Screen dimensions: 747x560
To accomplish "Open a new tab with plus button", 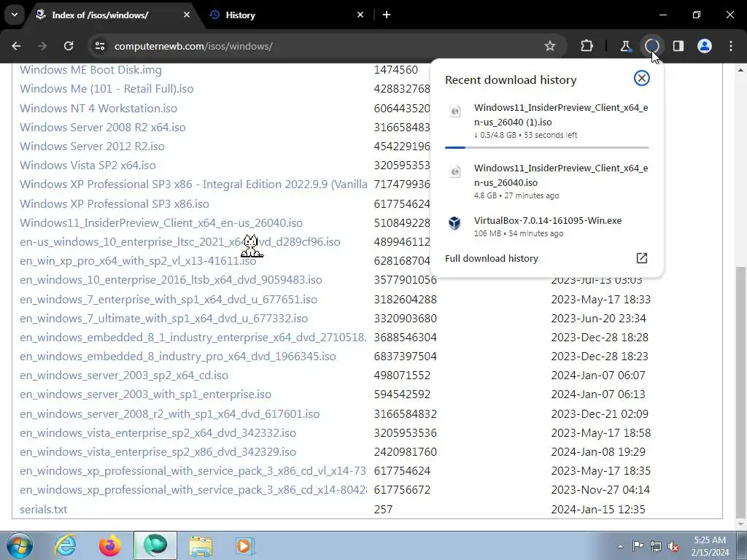I will coord(387,15).
